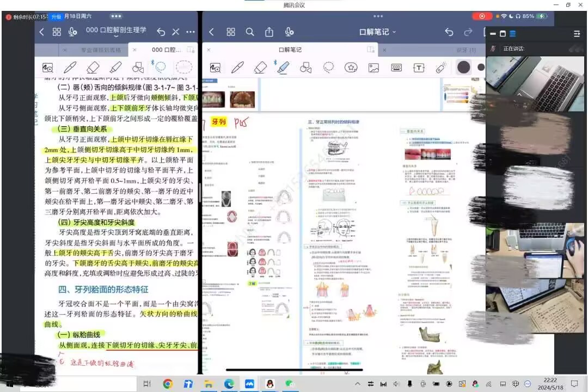Expand the 口解笔记 title dropdown
This screenshot has height=392, width=588.
click(x=393, y=32)
